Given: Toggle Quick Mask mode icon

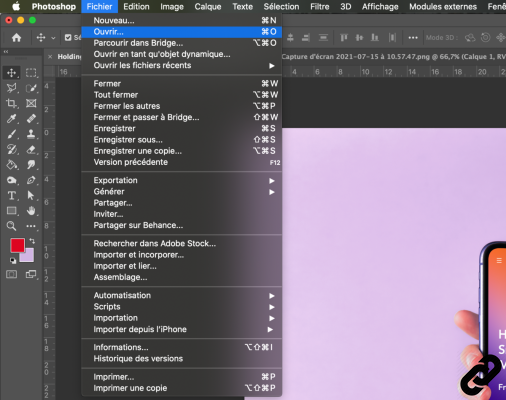Looking at the screenshot, I should pyautogui.click(x=12, y=274).
